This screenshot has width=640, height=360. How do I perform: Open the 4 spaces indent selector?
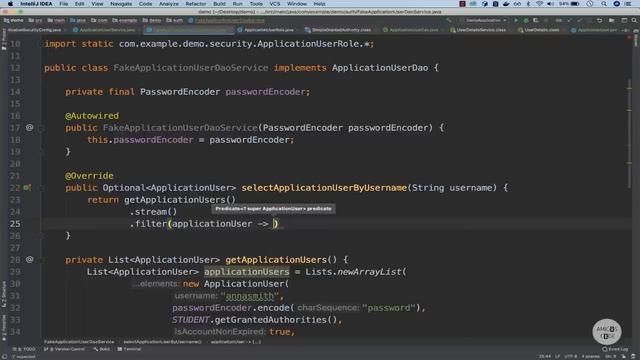coord(591,357)
